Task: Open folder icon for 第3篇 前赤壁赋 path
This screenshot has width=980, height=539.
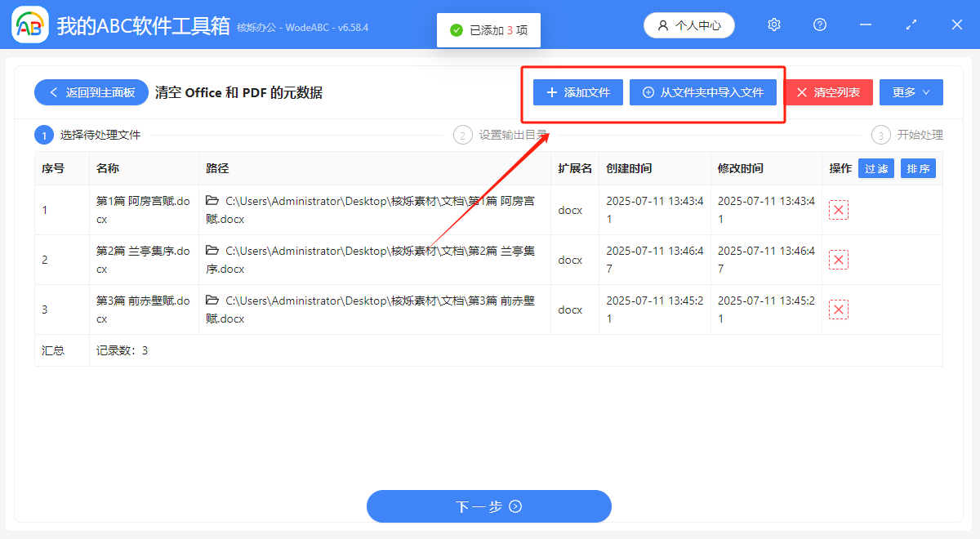Action: 212,301
